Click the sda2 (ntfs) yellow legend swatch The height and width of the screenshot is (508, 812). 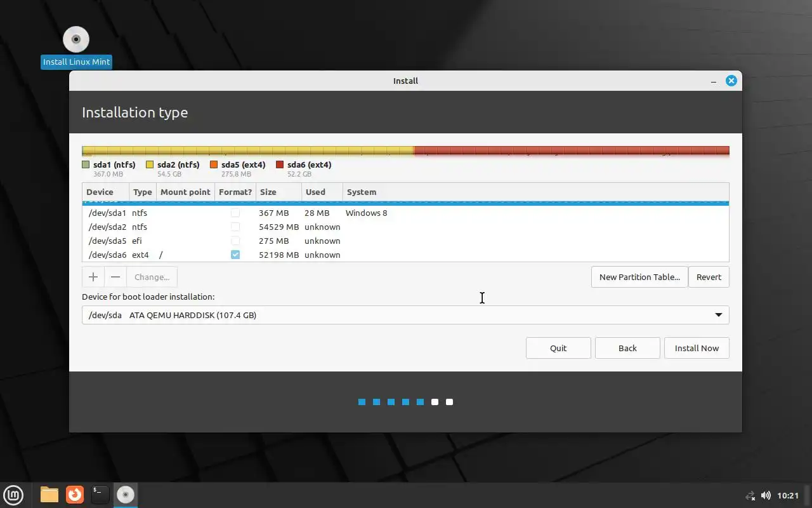[x=150, y=164]
